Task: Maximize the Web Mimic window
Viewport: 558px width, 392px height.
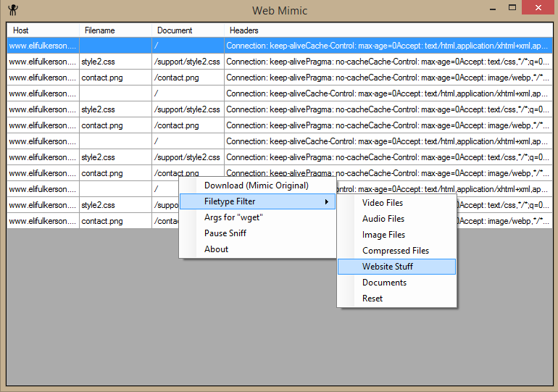Action: click(512, 9)
